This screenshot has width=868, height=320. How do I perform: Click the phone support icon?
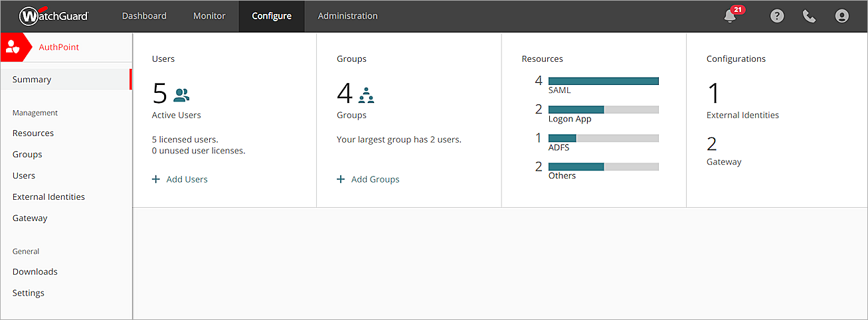tap(809, 16)
